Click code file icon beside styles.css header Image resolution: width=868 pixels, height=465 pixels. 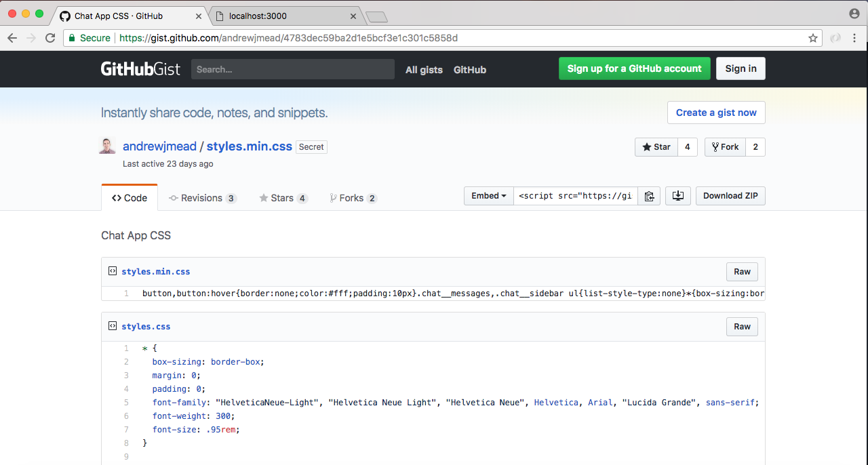pyautogui.click(x=113, y=326)
